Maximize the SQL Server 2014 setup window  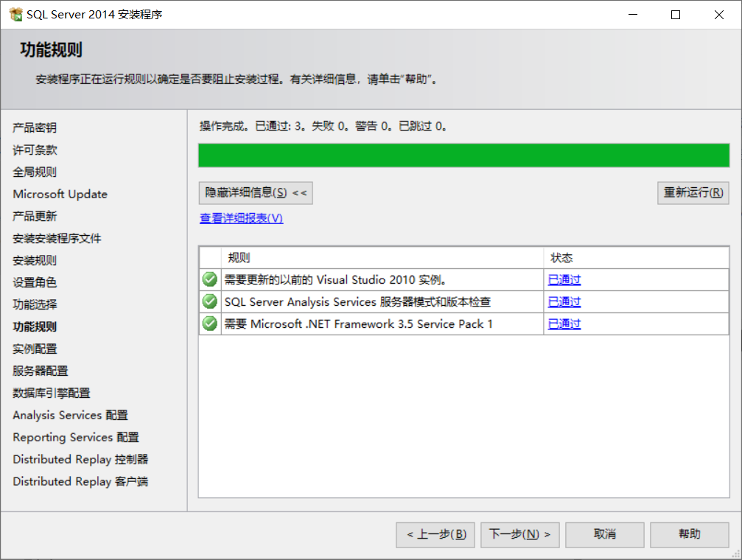click(676, 15)
